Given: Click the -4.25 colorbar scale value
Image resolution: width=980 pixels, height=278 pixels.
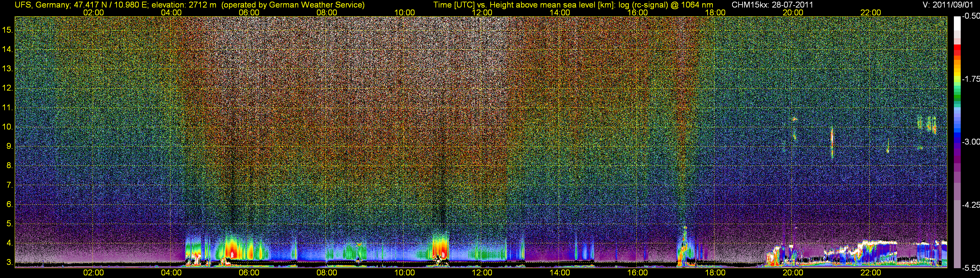Looking at the screenshot, I should tap(971, 205).
